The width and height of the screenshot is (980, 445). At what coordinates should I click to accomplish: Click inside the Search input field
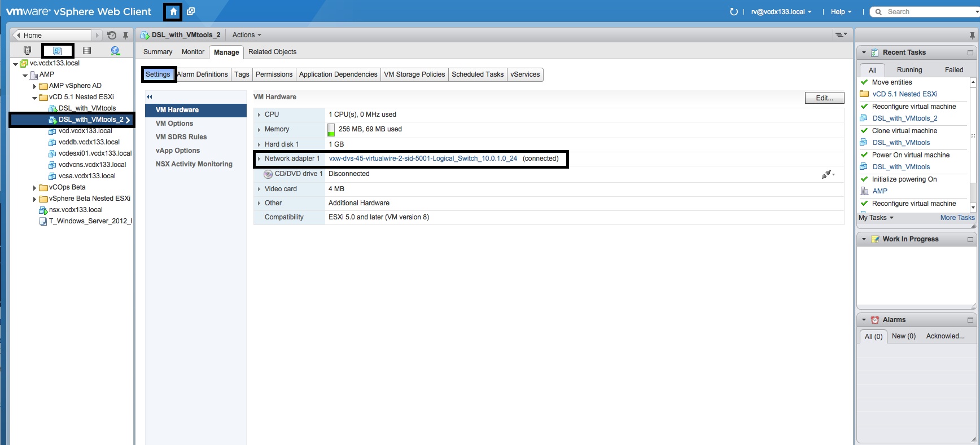click(926, 12)
